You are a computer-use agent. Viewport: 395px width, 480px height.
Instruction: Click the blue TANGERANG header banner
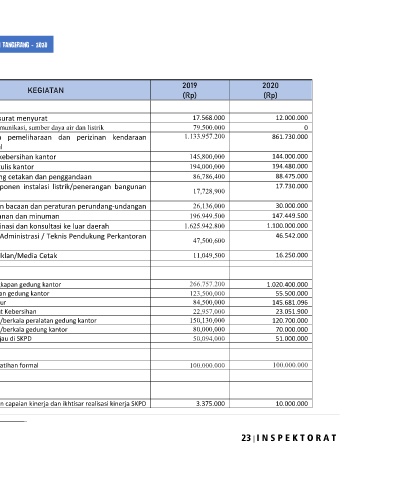26,44
